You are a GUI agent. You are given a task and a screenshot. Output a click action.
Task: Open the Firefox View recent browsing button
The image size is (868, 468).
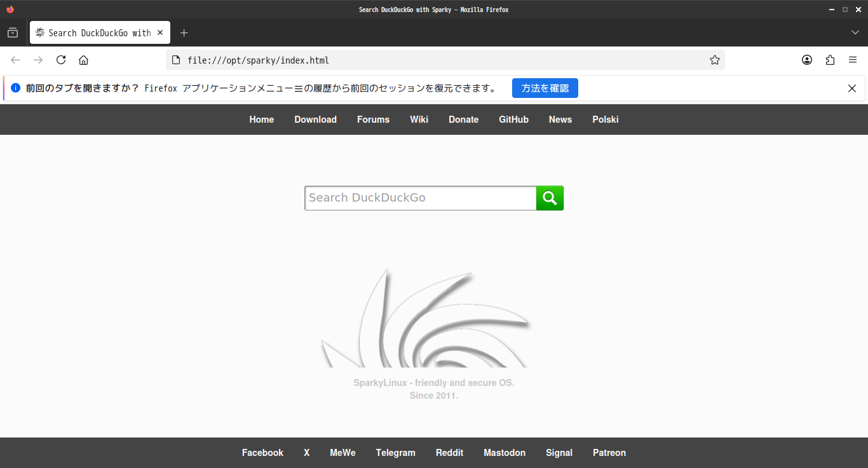point(13,33)
